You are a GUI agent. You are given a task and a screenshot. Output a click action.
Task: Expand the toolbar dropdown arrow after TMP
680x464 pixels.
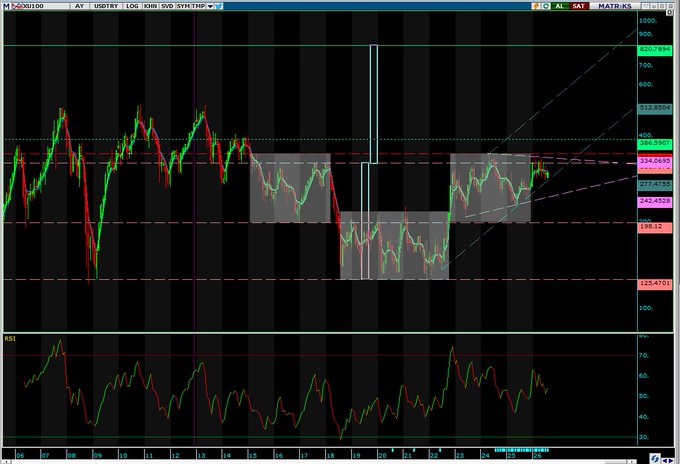[210, 6]
